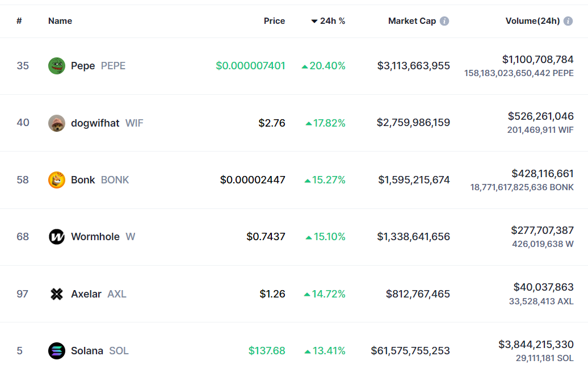Click dogwifhat's volume $526,261,046
588x373 pixels.
540,116
